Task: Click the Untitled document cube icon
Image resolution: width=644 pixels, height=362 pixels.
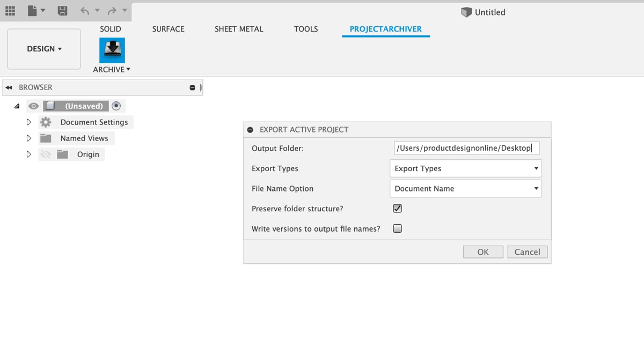Action: click(x=466, y=12)
